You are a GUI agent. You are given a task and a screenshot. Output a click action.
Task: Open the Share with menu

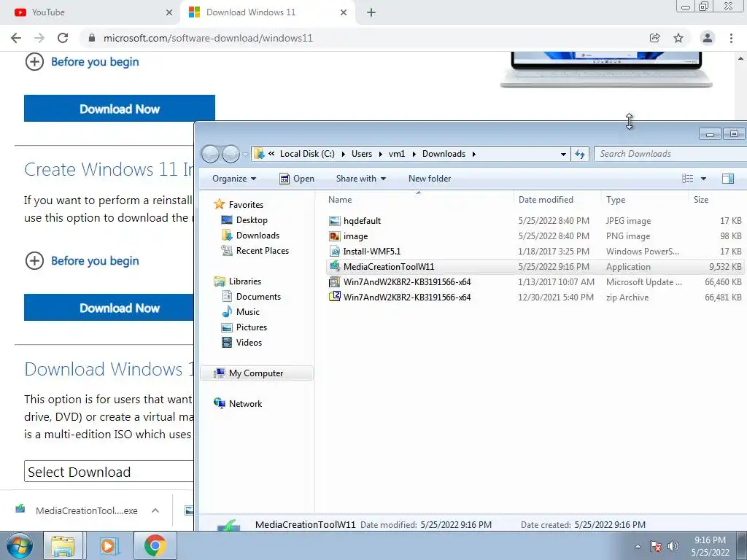[360, 179]
